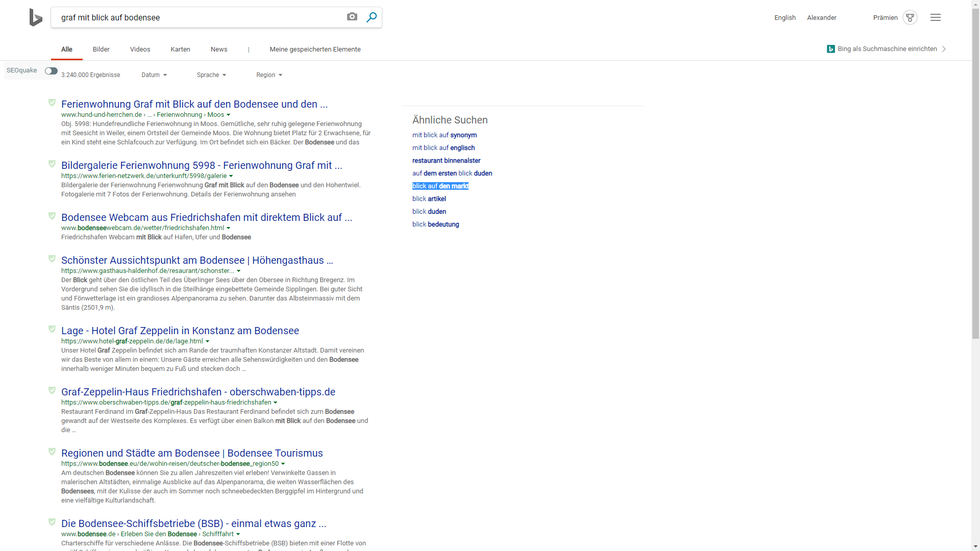This screenshot has width=980, height=551.
Task: Click inside the search query field
Action: click(x=199, y=17)
